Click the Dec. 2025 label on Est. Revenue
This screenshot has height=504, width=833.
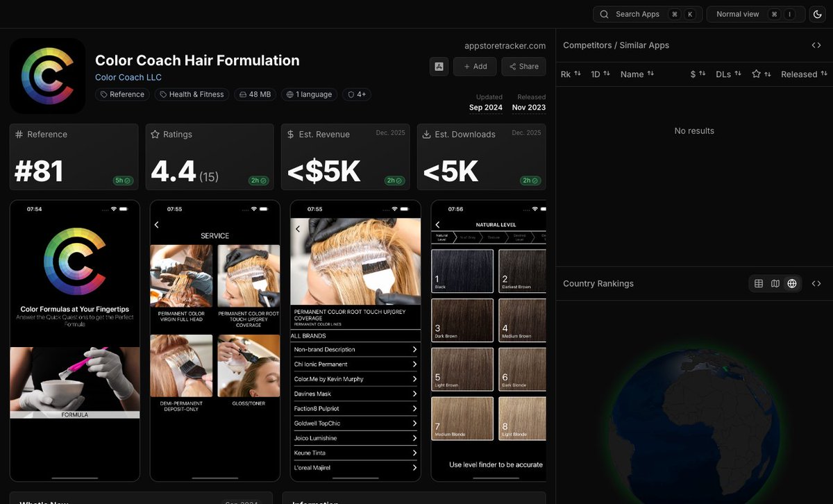click(x=390, y=133)
